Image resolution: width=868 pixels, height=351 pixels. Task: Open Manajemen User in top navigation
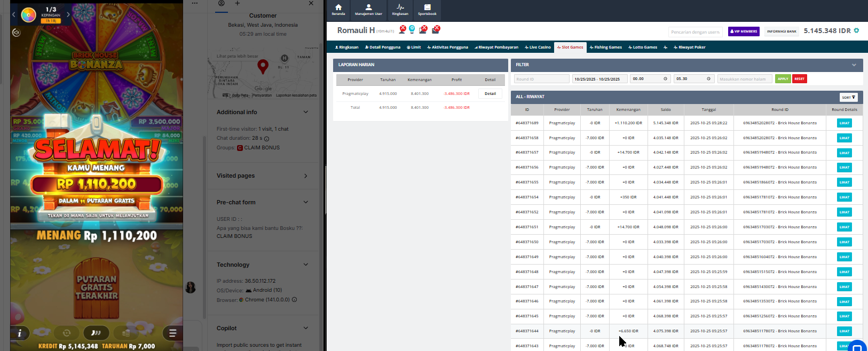(x=368, y=10)
